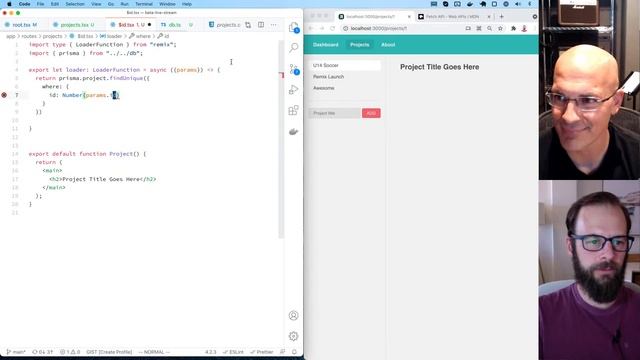Click the app breadcrumb segment
Screen dimensions: 640x360
point(11,36)
